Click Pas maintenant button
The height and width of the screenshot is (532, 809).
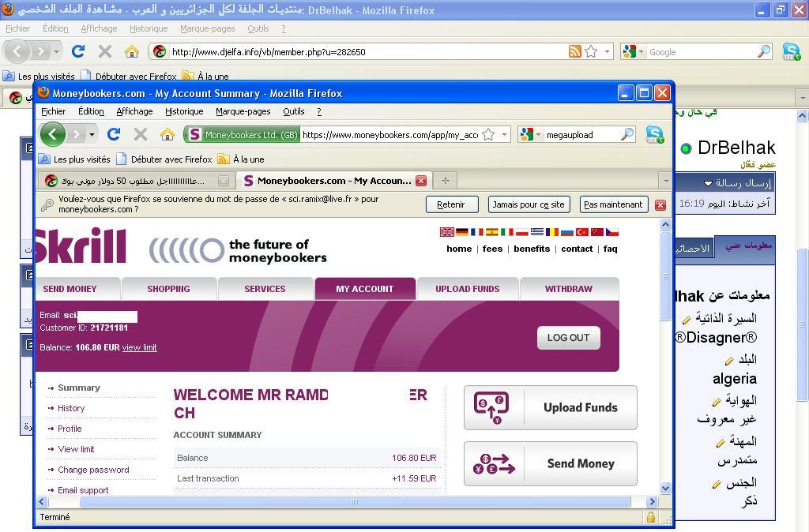click(x=613, y=204)
